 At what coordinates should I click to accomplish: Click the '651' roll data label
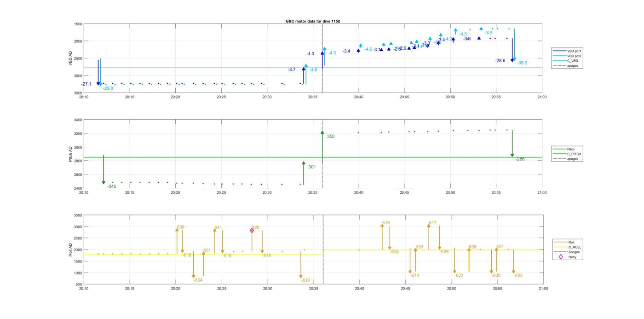click(x=207, y=251)
